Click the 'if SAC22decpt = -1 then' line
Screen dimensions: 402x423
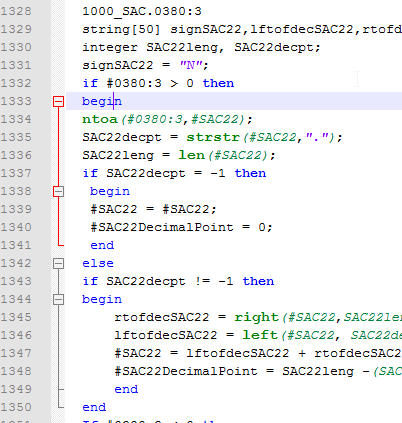point(174,173)
